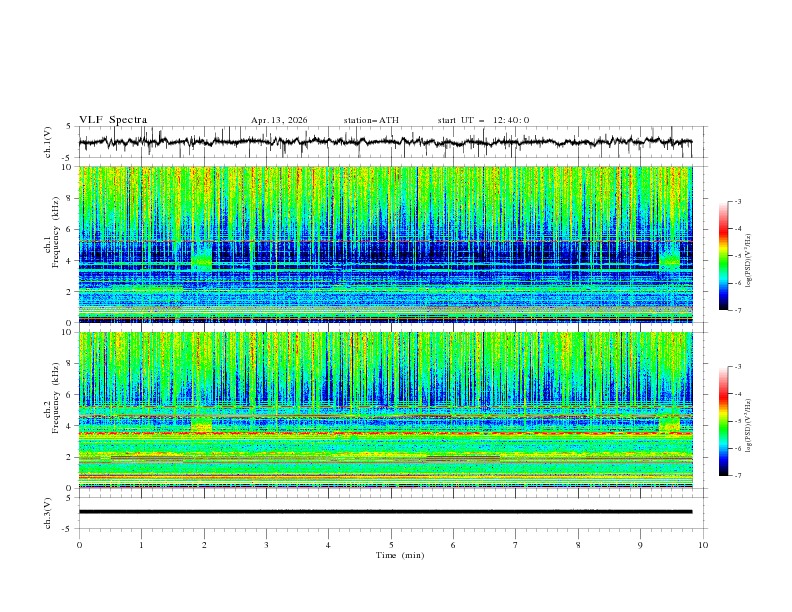This screenshot has width=792, height=612.
Task: Click time axis tick label "5" under ch.3
Action: tap(391, 545)
